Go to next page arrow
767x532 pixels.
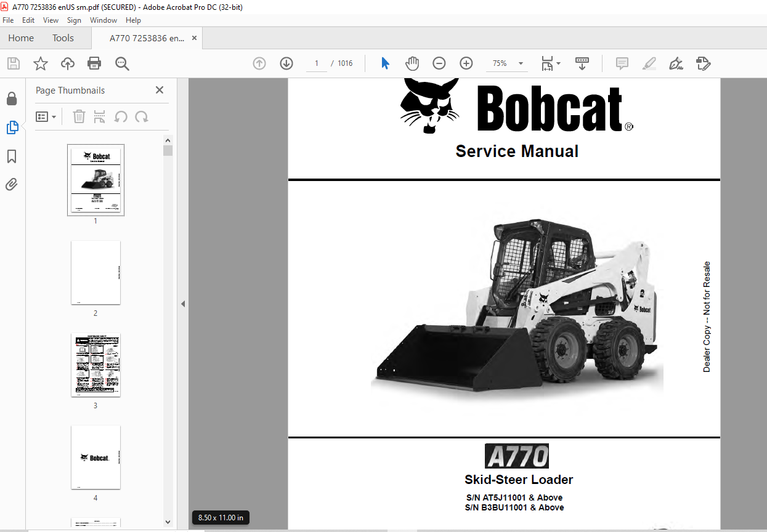pos(286,63)
